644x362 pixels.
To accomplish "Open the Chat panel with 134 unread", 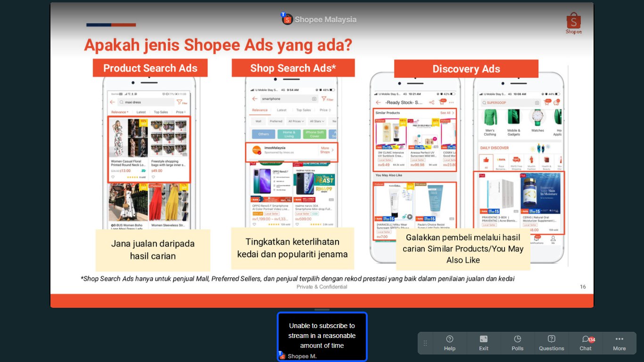I will (586, 343).
